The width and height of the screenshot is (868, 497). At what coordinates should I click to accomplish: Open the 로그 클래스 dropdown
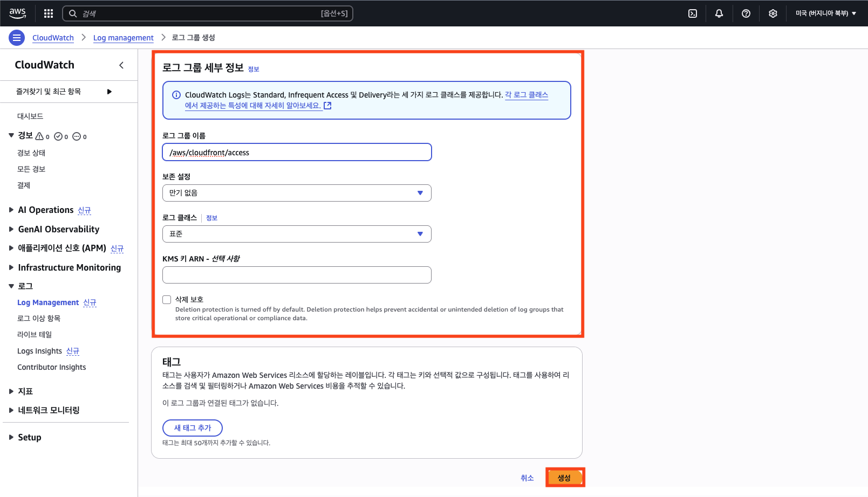297,234
